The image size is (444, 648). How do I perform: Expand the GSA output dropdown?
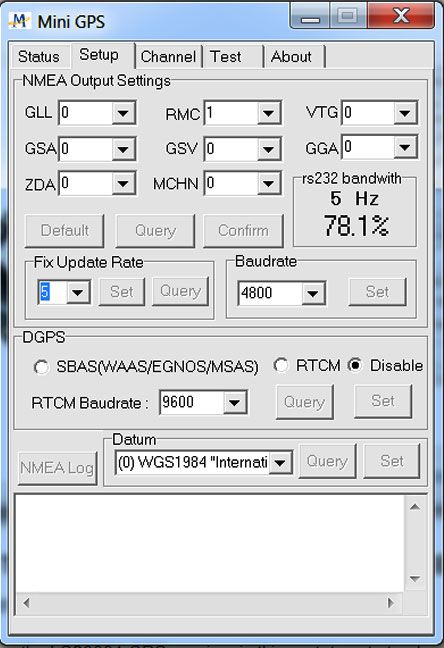pos(123,149)
